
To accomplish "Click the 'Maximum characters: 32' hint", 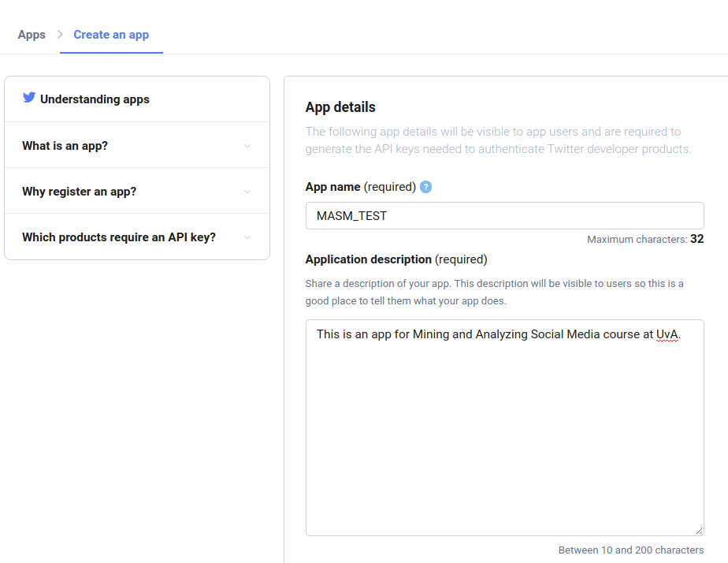I will pos(645,239).
